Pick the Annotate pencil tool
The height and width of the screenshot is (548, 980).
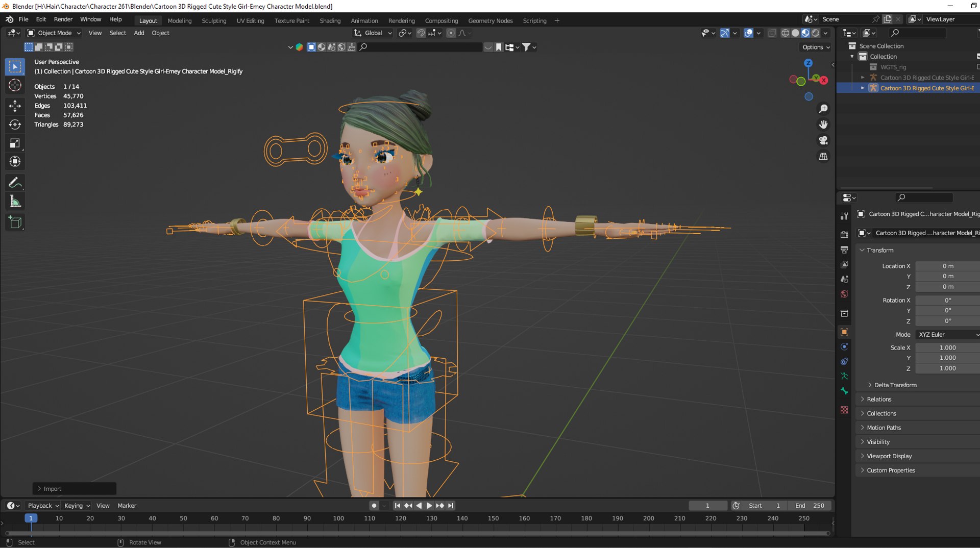(x=15, y=183)
